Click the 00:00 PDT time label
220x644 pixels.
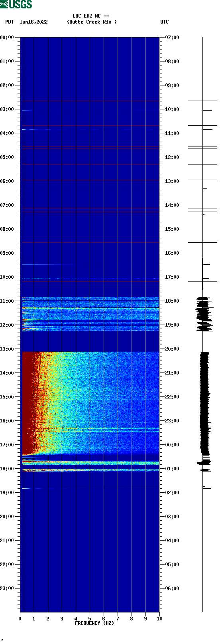coord(7,38)
